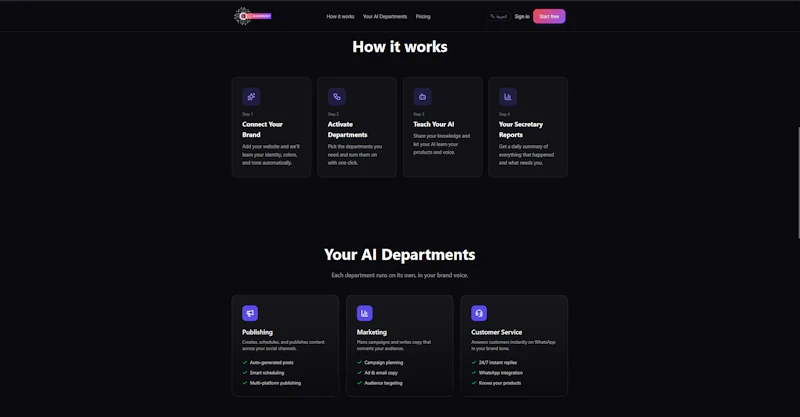Click the checkmark beside WhatsApp integration
This screenshot has width=800, height=417.
point(474,373)
